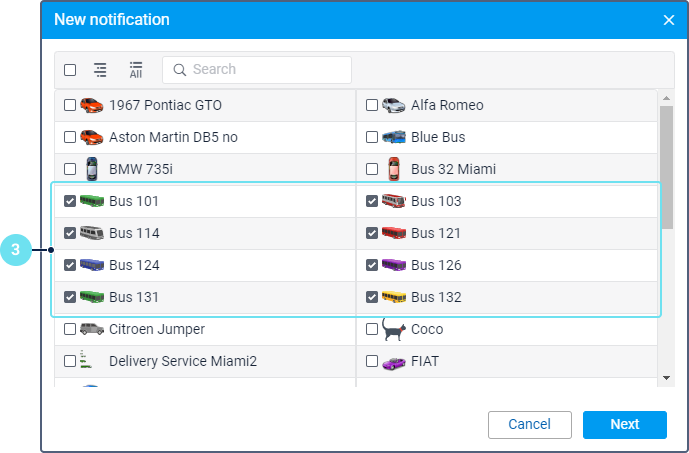The image size is (689, 453).
Task: Click the green Bus 101 icon
Action: coord(92,201)
